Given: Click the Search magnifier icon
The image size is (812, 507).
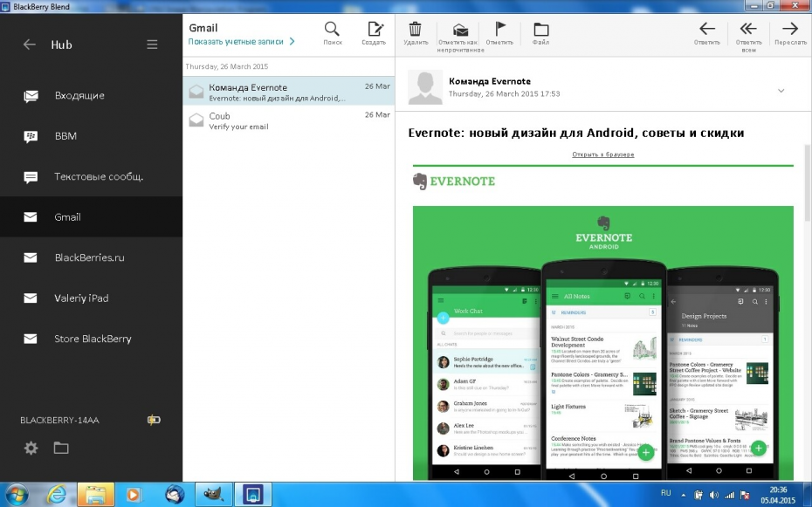Looking at the screenshot, I should 333,31.
